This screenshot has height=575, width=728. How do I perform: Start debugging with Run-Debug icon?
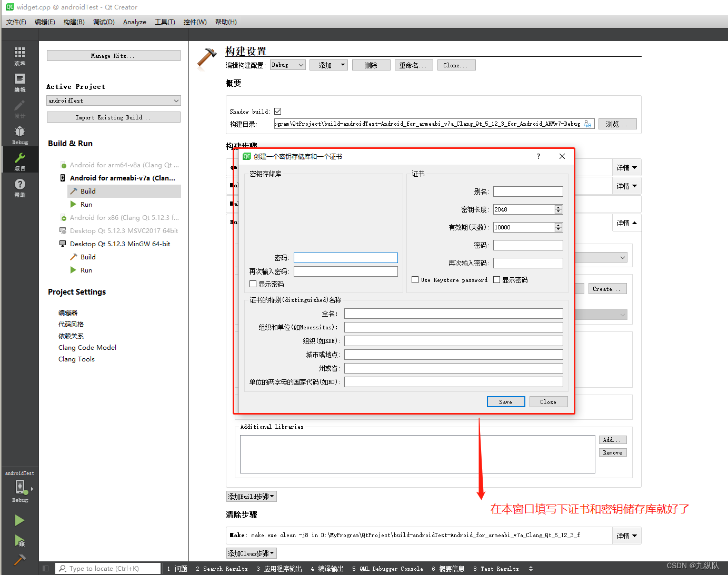tap(19, 540)
